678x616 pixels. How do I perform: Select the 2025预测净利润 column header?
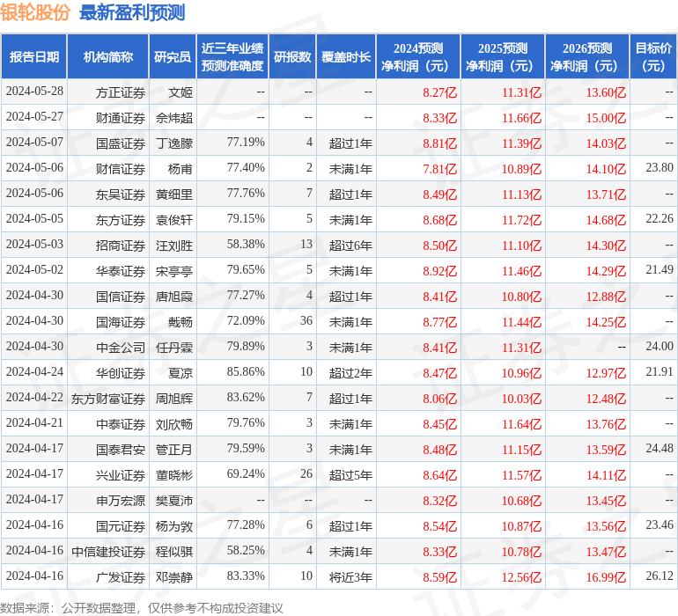[503, 57]
